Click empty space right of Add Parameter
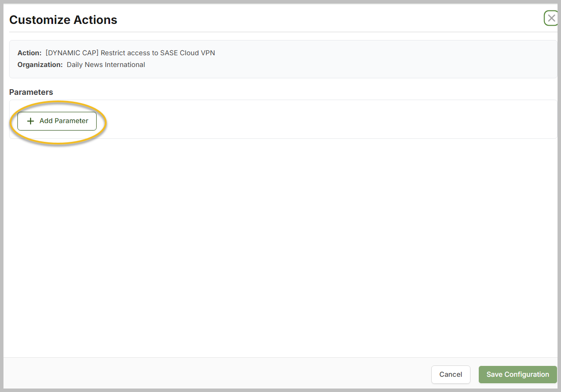This screenshot has width=561, height=392. coord(305,120)
